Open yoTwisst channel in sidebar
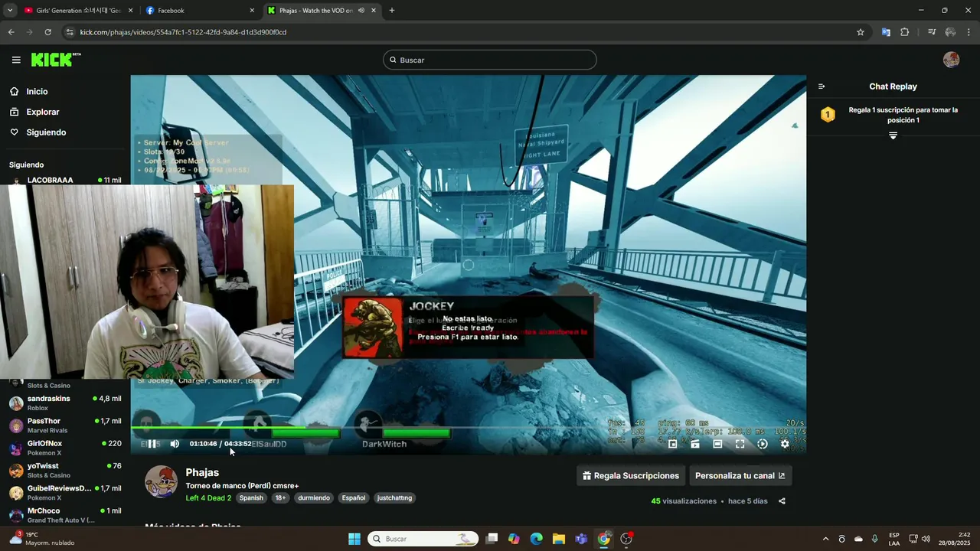The width and height of the screenshot is (980, 551). click(65, 471)
